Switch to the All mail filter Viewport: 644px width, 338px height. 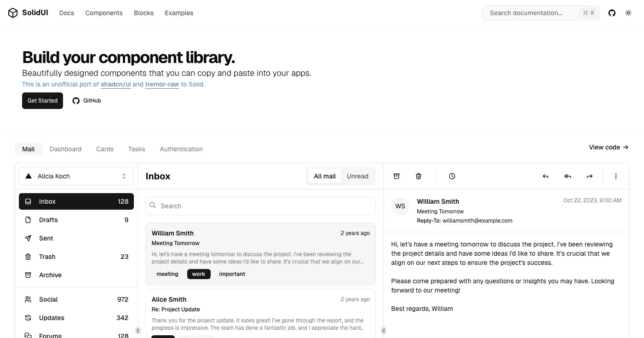tap(325, 176)
